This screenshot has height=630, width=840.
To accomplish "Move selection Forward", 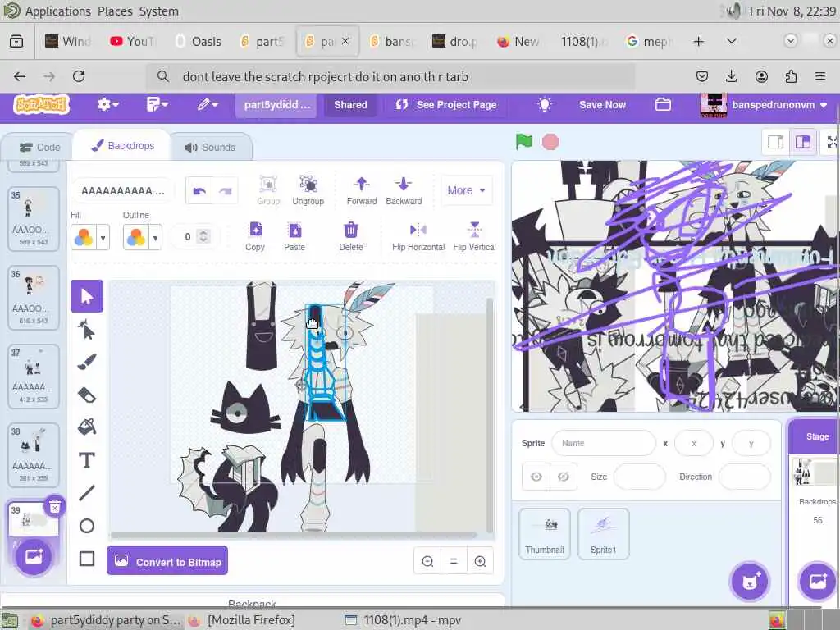I will click(362, 190).
